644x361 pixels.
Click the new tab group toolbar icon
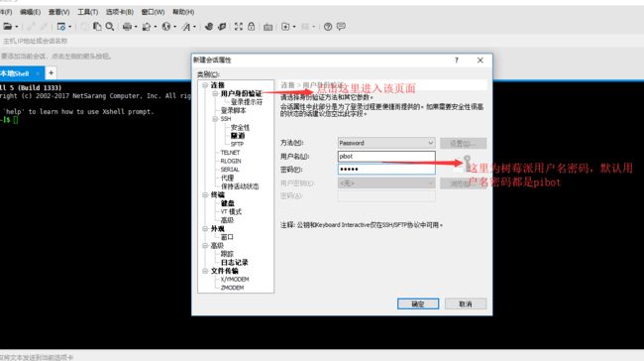pyautogui.click(x=285, y=27)
